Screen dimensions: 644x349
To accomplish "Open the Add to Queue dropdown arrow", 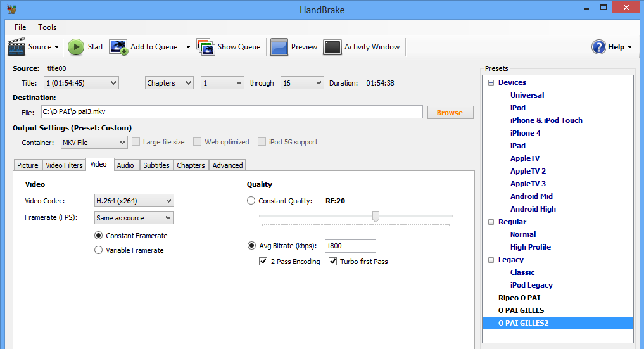I will 188,48.
